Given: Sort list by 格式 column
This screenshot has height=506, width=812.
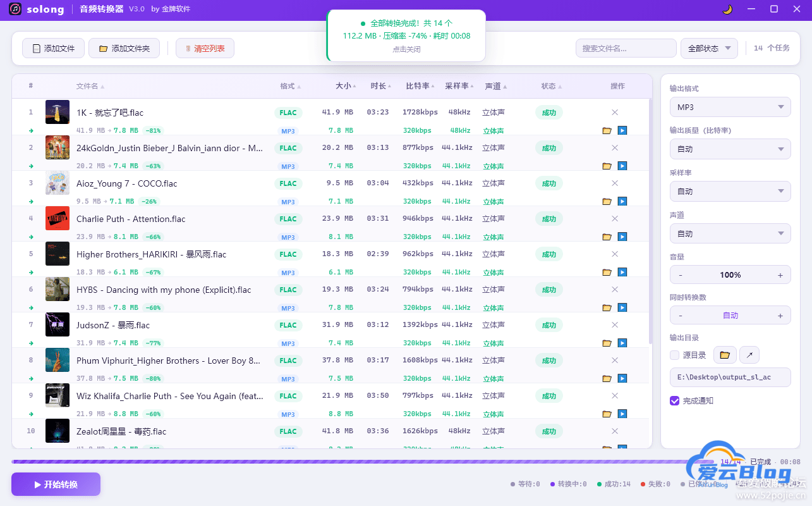Looking at the screenshot, I should [291, 86].
